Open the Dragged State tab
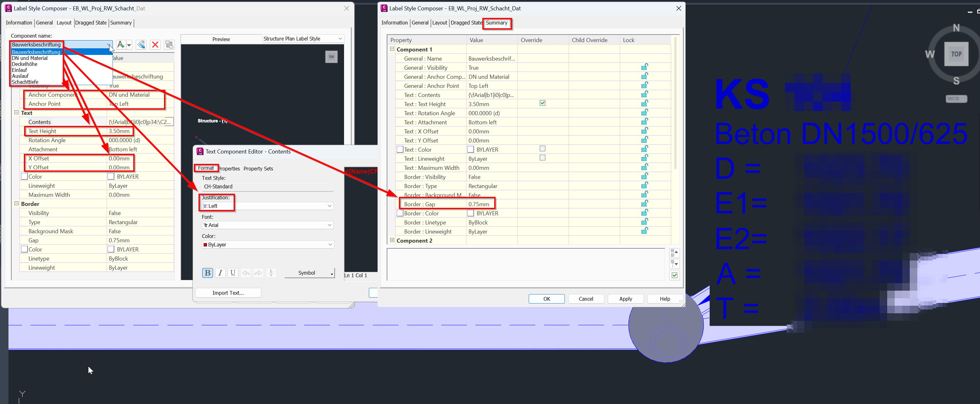This screenshot has width=980, height=404. tap(466, 23)
